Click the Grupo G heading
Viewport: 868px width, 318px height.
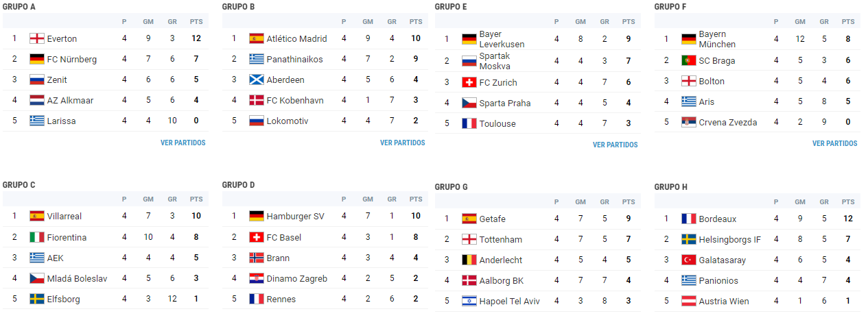pos(451,187)
